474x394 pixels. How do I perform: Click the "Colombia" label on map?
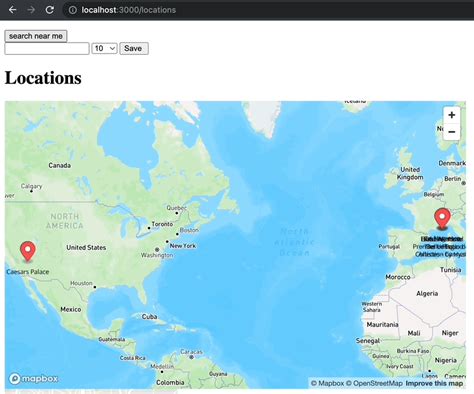[x=170, y=382]
